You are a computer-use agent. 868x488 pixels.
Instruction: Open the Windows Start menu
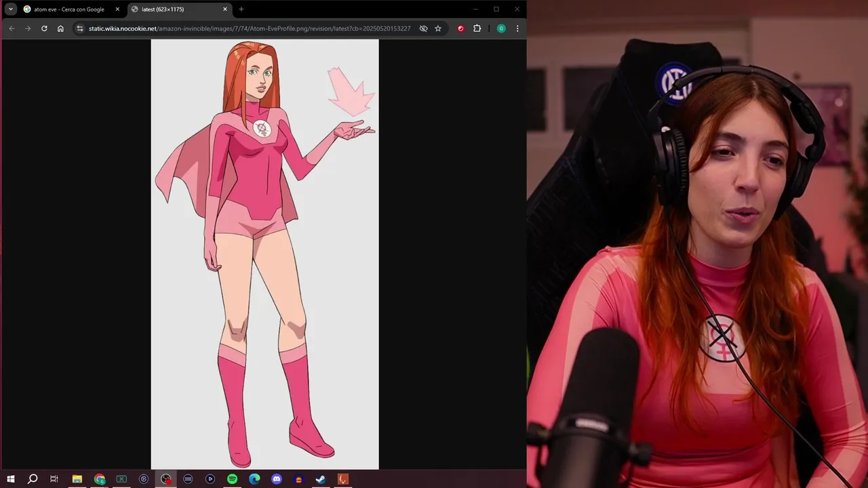(11, 479)
